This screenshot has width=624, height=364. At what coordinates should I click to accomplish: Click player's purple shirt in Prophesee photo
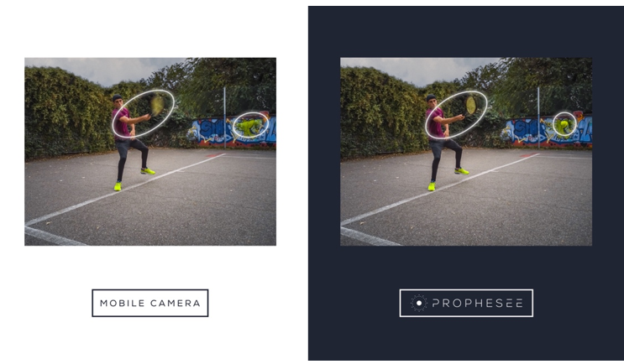[434, 122]
